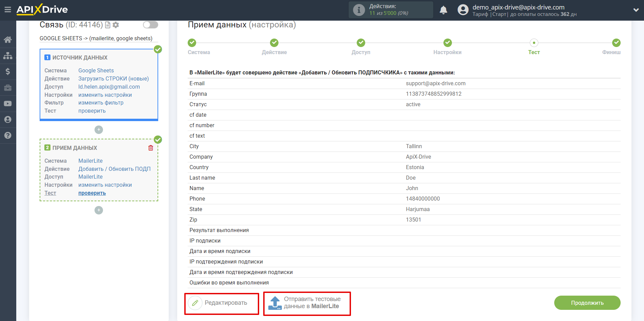Click the Доступ step checkmark

(361, 43)
